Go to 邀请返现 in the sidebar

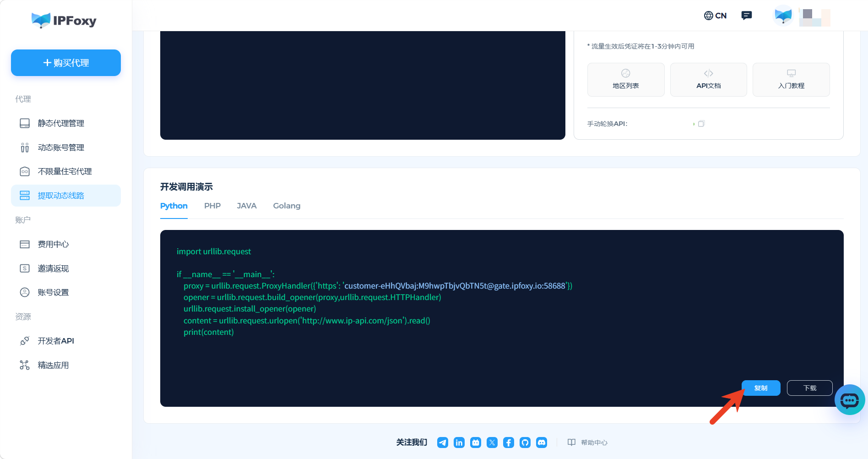point(66,268)
